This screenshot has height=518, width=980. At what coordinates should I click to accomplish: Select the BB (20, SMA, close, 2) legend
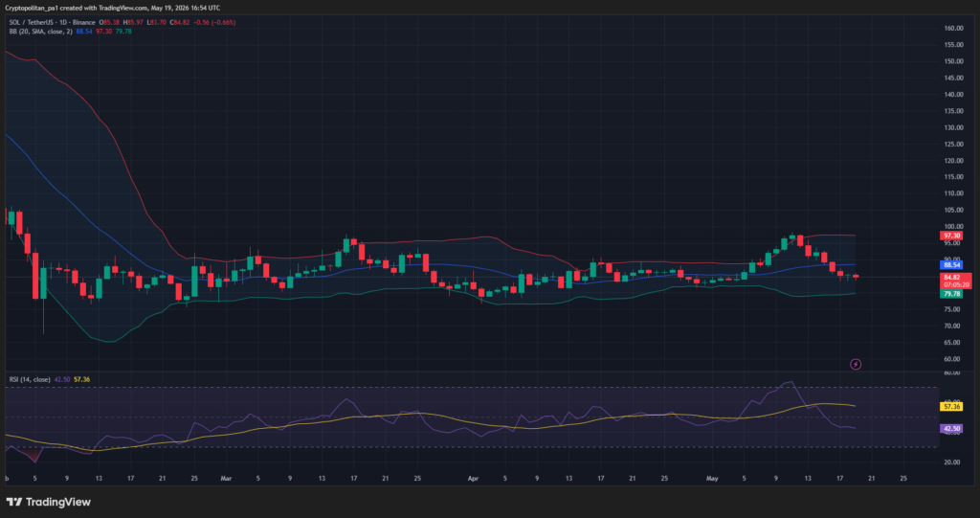(x=40, y=32)
